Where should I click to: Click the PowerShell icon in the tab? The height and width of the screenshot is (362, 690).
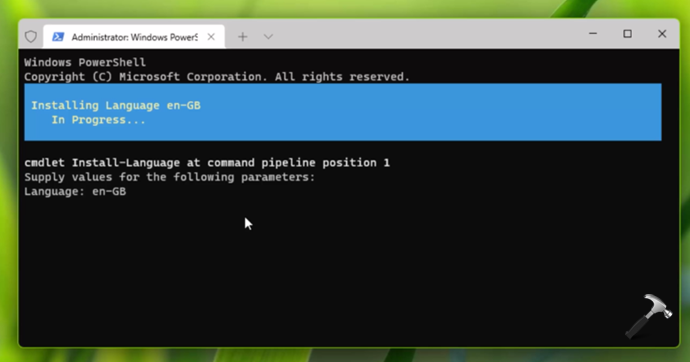coord(58,37)
